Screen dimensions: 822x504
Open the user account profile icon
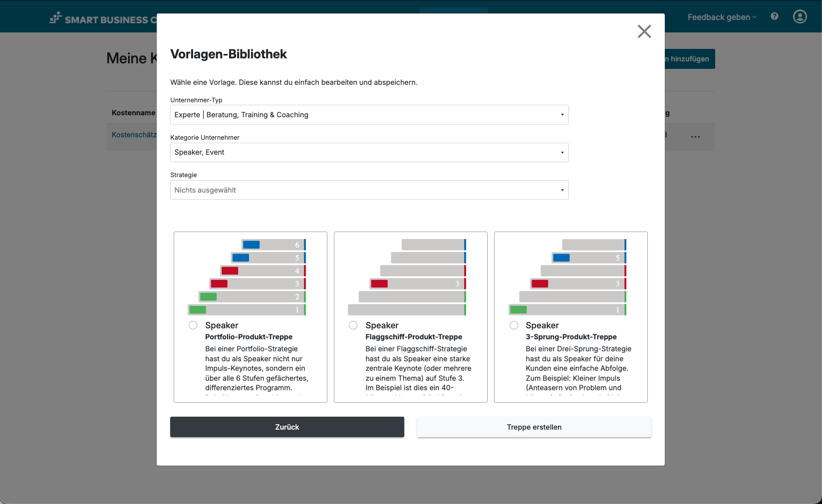(799, 16)
